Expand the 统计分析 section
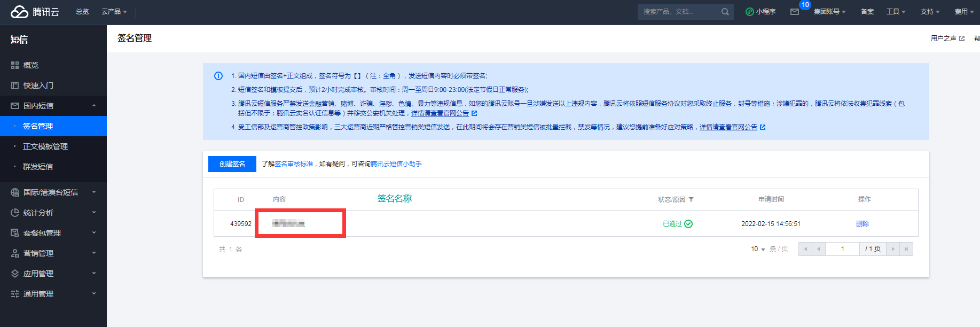 pos(94,213)
